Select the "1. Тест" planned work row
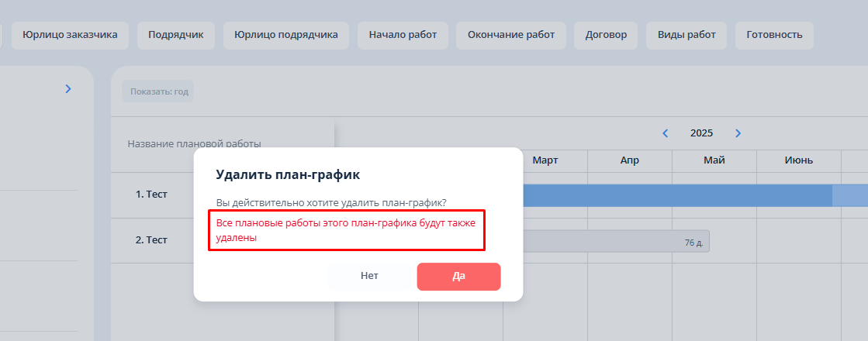The height and width of the screenshot is (341, 868). [152, 195]
